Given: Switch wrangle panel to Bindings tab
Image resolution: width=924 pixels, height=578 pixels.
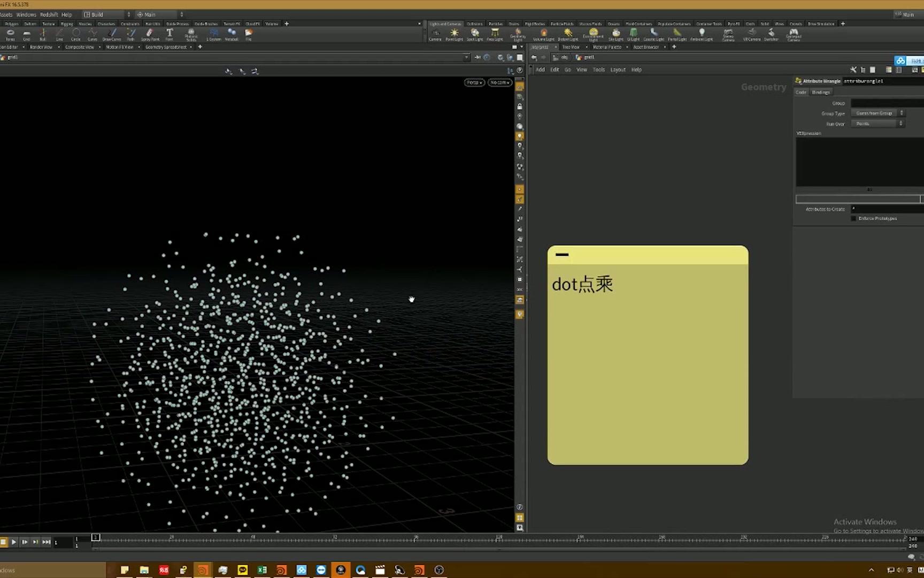Looking at the screenshot, I should tap(821, 92).
